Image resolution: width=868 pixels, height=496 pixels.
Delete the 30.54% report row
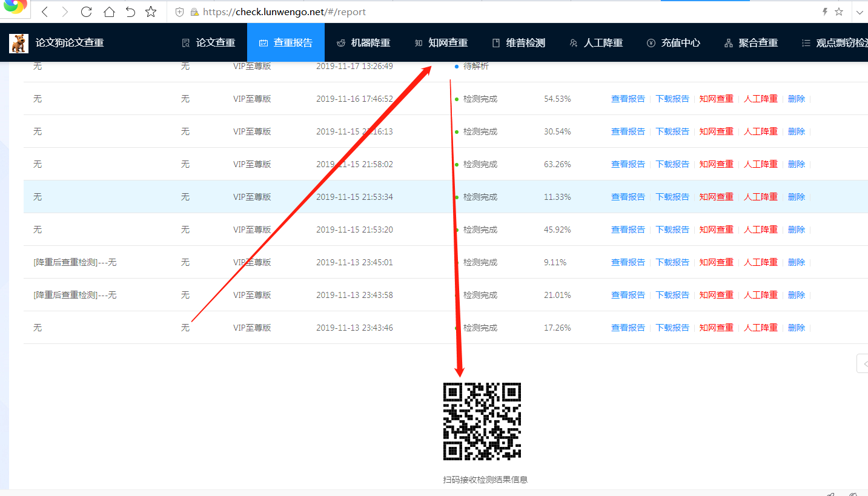tap(797, 131)
